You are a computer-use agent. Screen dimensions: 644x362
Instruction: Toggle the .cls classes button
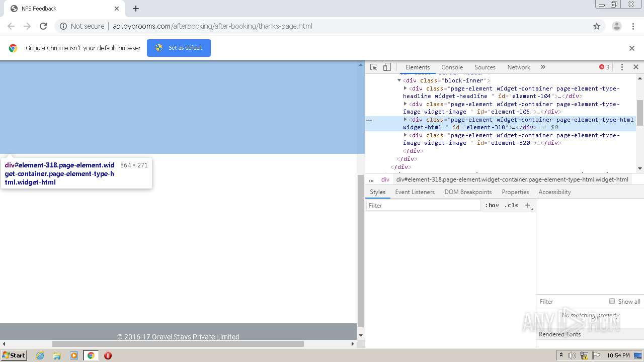511,205
